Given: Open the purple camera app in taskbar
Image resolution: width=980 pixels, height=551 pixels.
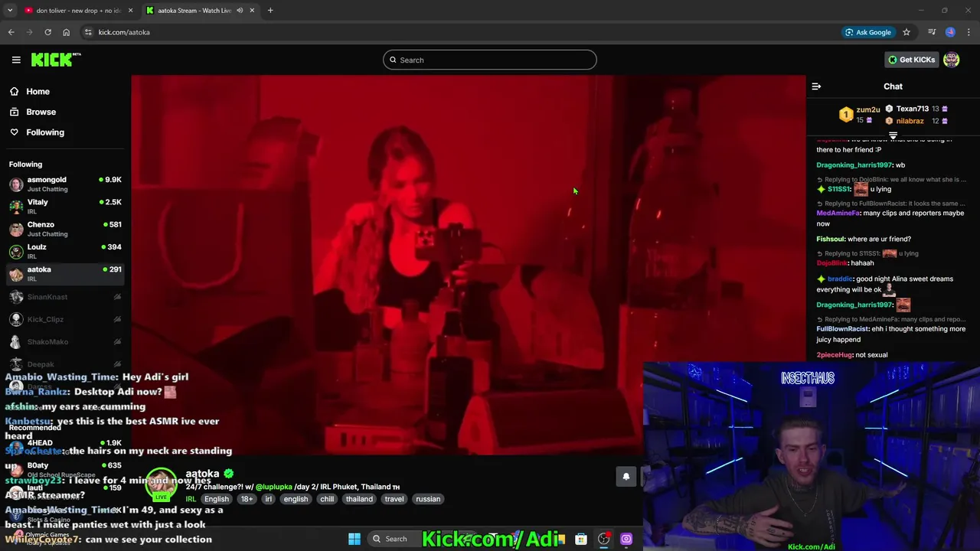Looking at the screenshot, I should click(626, 539).
